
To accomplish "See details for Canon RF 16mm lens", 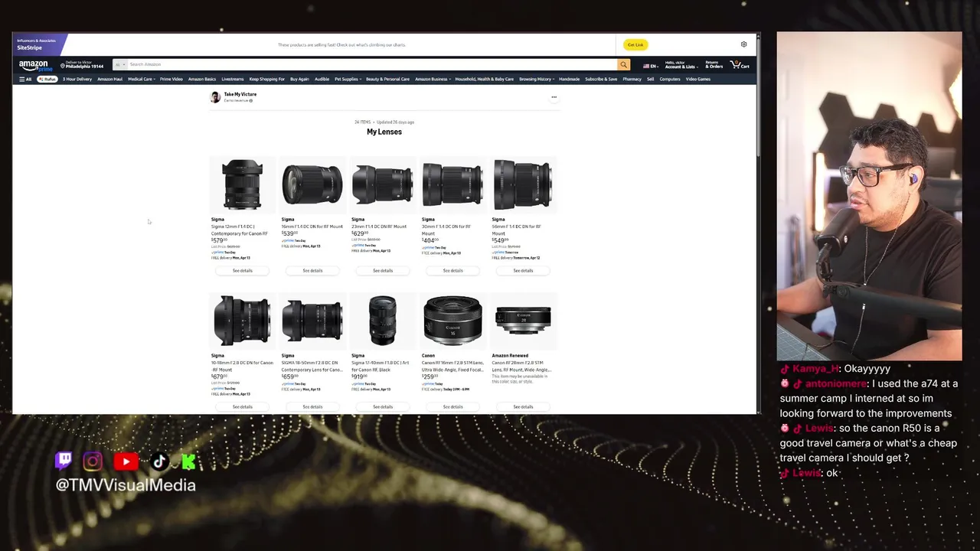I will (x=452, y=406).
